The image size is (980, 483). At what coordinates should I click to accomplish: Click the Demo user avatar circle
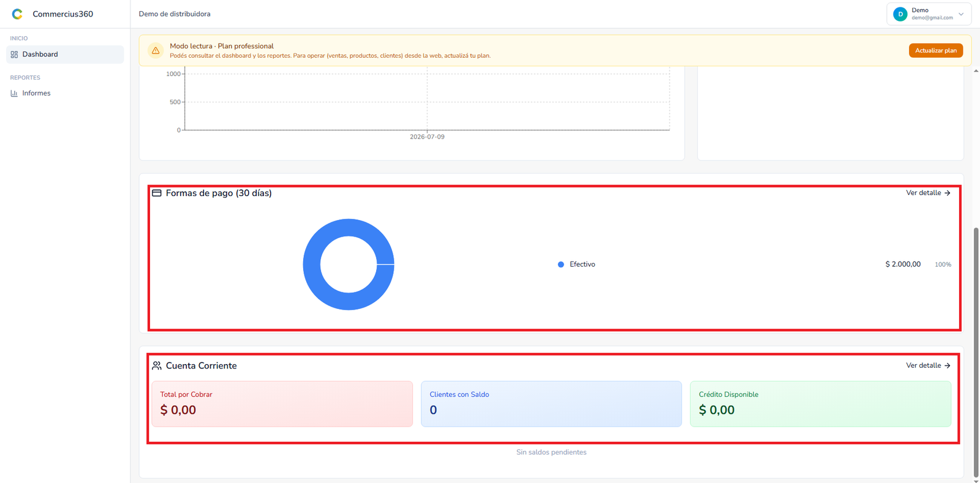pos(900,14)
